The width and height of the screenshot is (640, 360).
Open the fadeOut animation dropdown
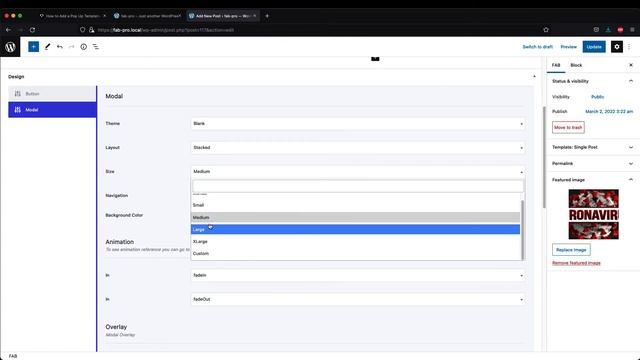coord(358,300)
